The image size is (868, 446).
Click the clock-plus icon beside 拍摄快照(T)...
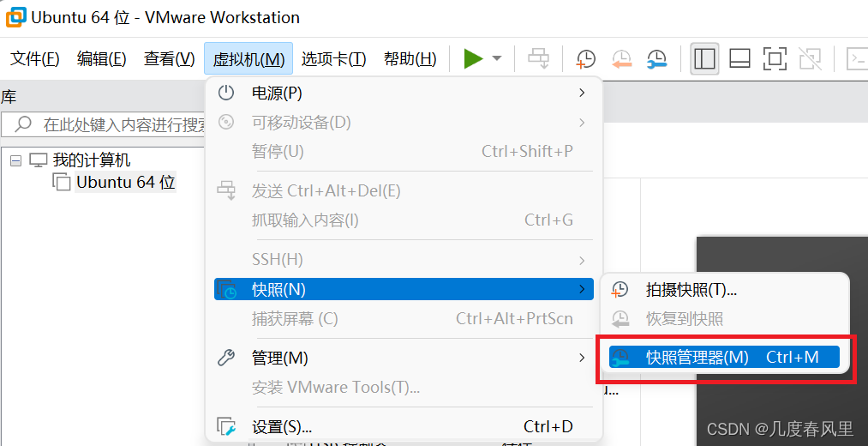click(620, 289)
